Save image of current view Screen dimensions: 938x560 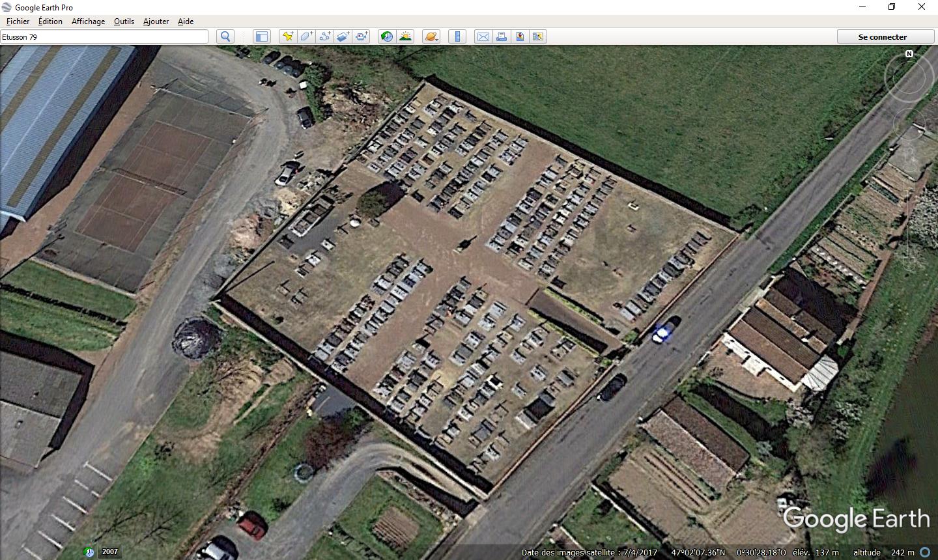[520, 36]
